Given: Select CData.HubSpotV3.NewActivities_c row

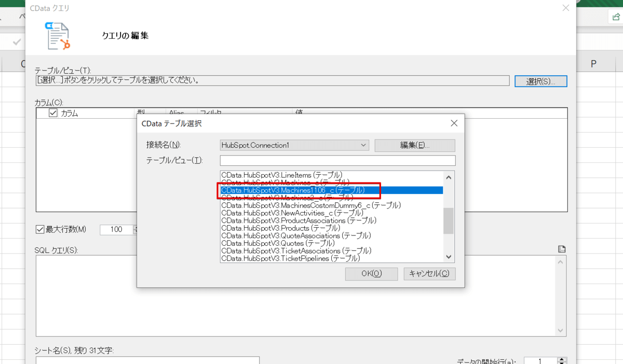Looking at the screenshot, I should coord(332,213).
